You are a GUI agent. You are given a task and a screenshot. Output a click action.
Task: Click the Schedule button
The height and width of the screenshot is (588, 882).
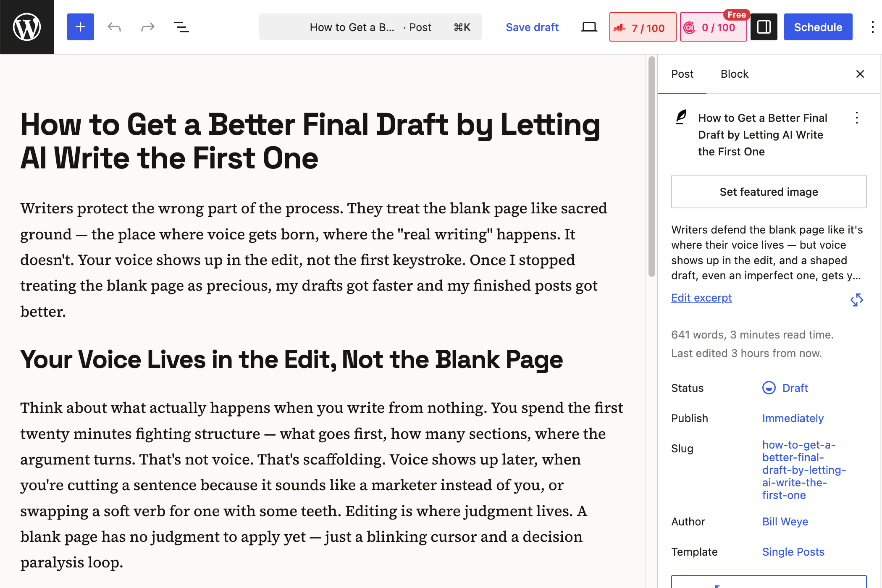[818, 27]
